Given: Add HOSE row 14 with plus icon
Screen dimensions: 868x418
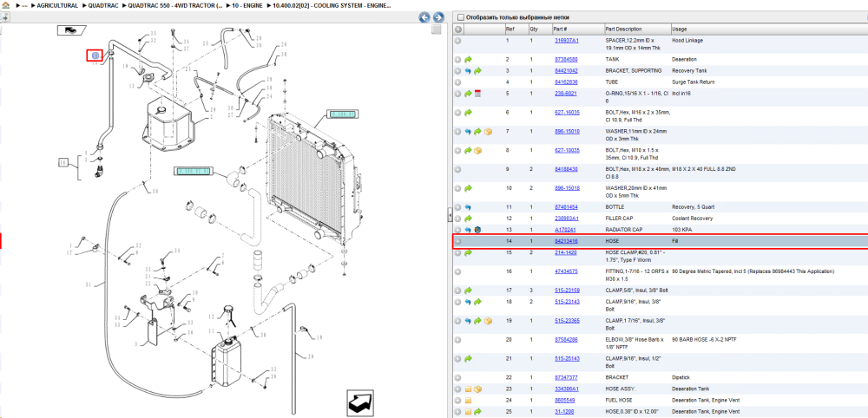Looking at the screenshot, I should pyautogui.click(x=457, y=241).
